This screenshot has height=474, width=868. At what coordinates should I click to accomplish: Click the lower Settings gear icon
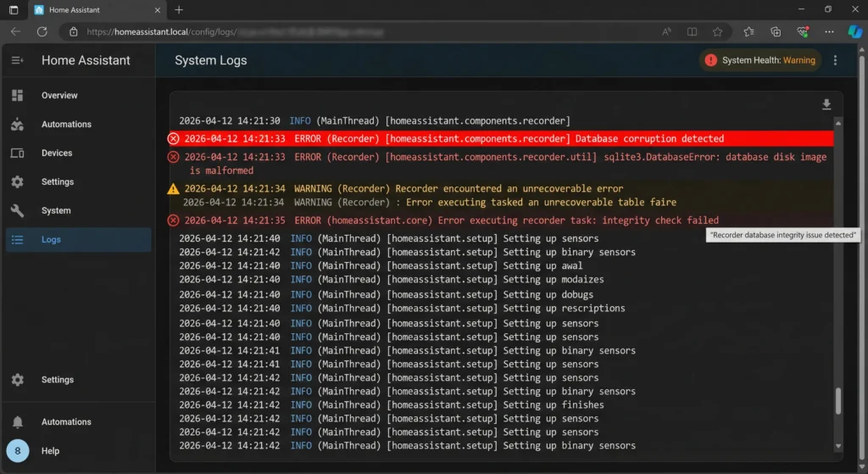point(17,379)
